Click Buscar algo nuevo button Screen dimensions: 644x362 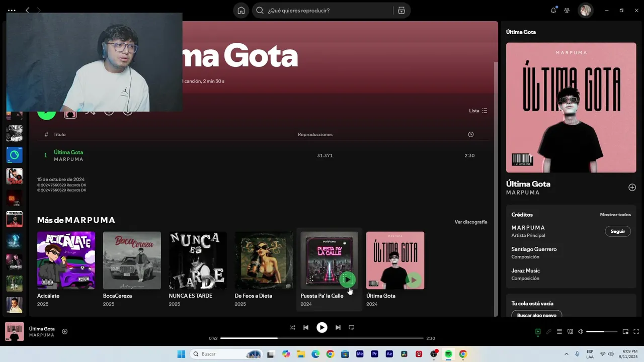537,315
